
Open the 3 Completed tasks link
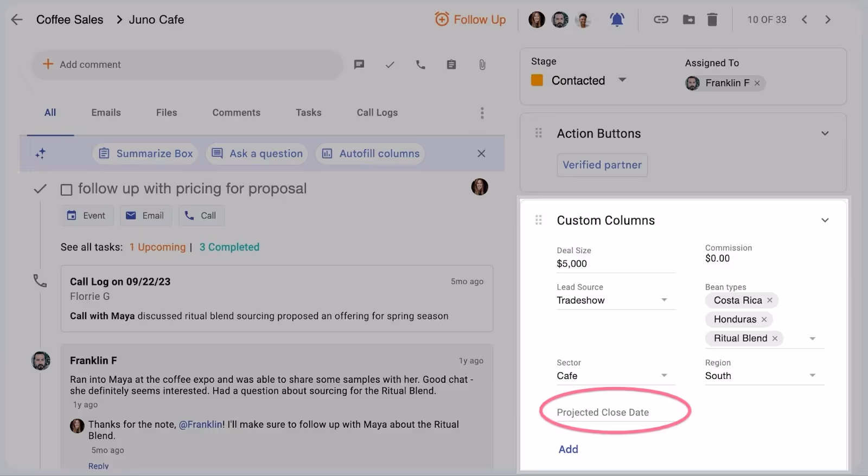229,247
